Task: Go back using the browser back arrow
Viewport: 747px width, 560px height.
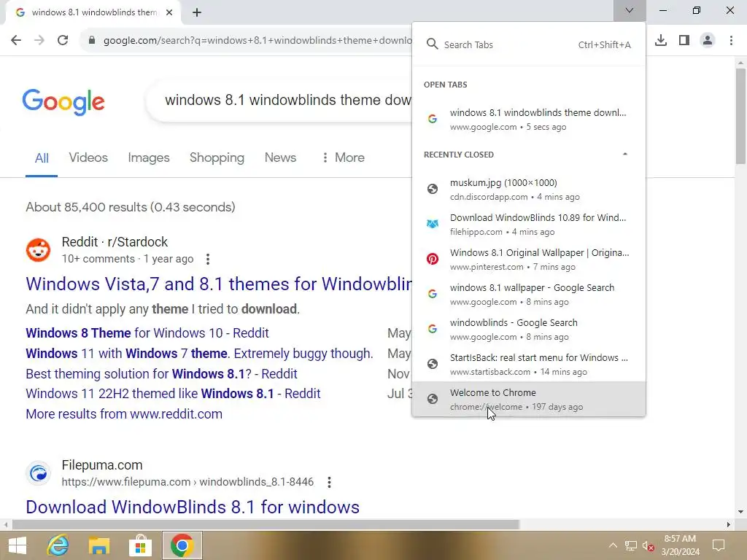Action: tap(16, 40)
